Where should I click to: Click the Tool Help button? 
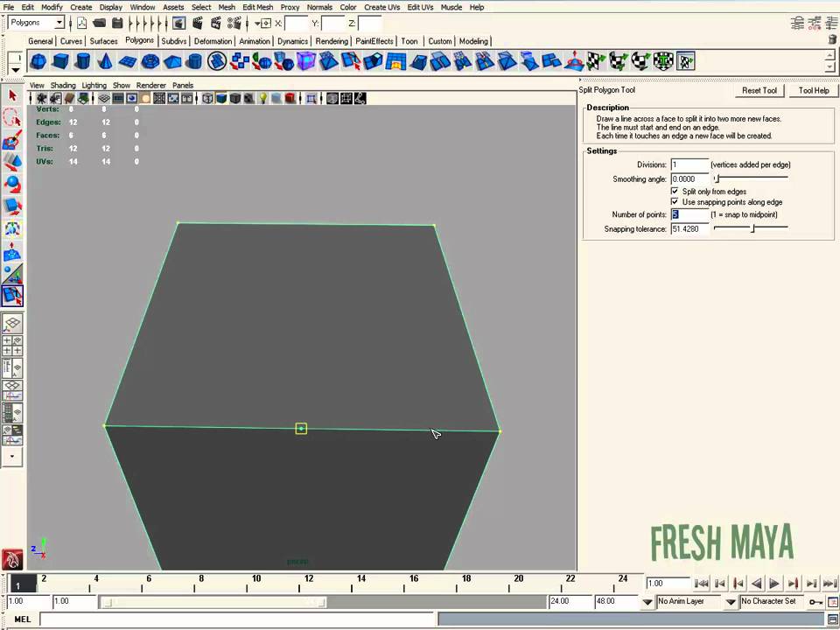pos(813,90)
